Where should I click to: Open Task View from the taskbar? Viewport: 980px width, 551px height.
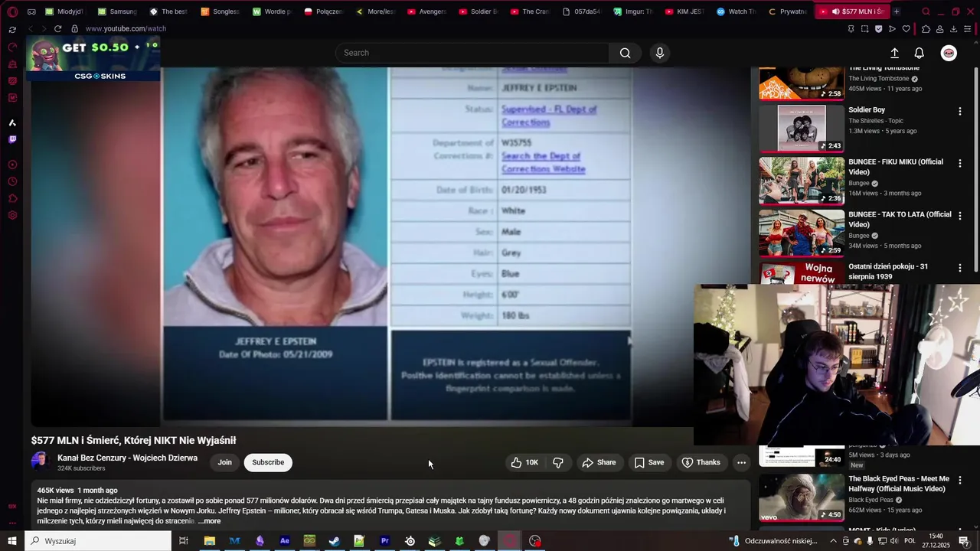pyautogui.click(x=184, y=541)
